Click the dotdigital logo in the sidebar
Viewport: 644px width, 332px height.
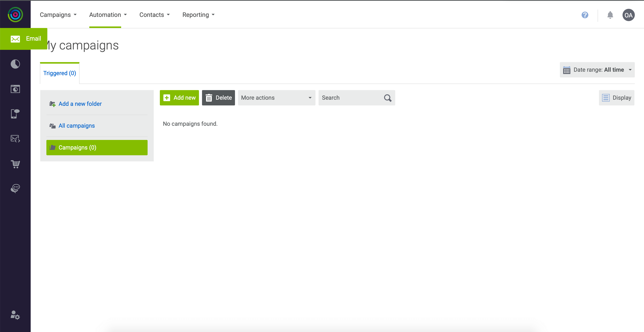(x=15, y=15)
